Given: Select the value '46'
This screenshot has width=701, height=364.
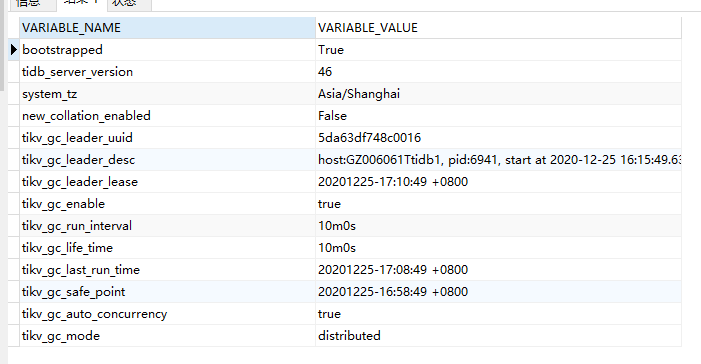Looking at the screenshot, I should point(498,72).
